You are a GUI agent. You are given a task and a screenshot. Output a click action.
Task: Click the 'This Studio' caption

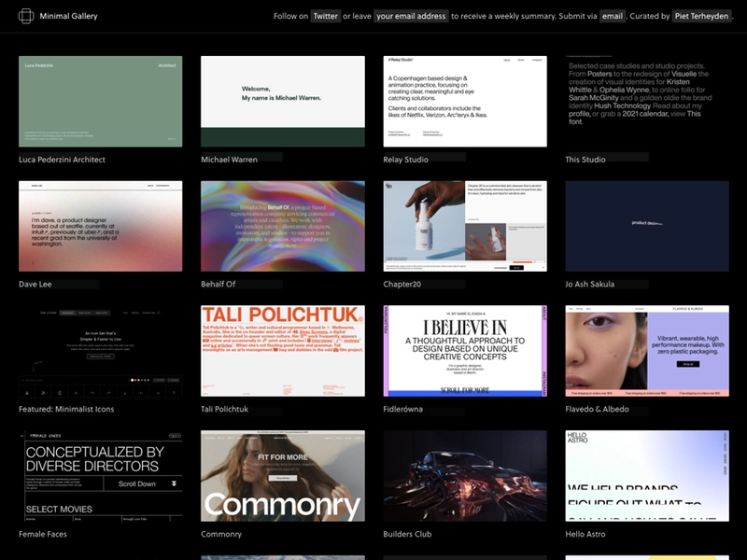585,160
